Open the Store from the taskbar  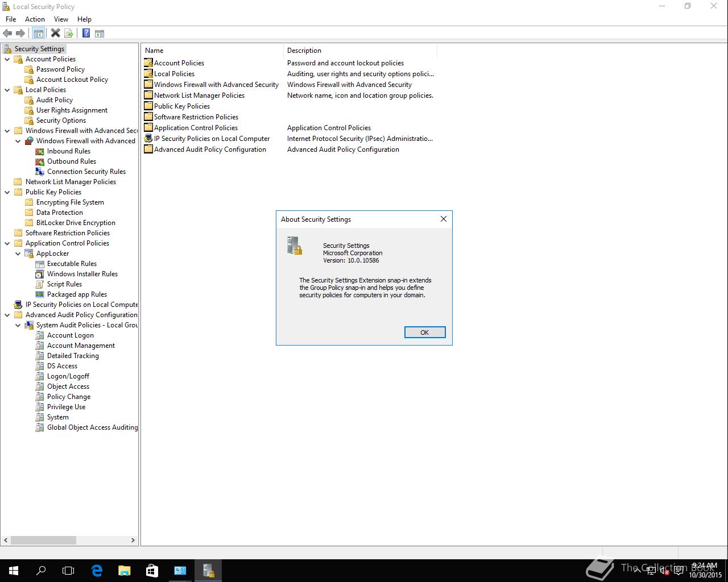click(x=152, y=570)
